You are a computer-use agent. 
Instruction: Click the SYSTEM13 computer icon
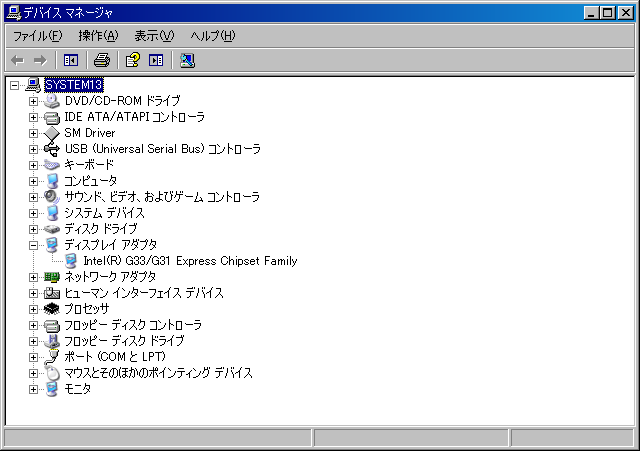[33, 85]
